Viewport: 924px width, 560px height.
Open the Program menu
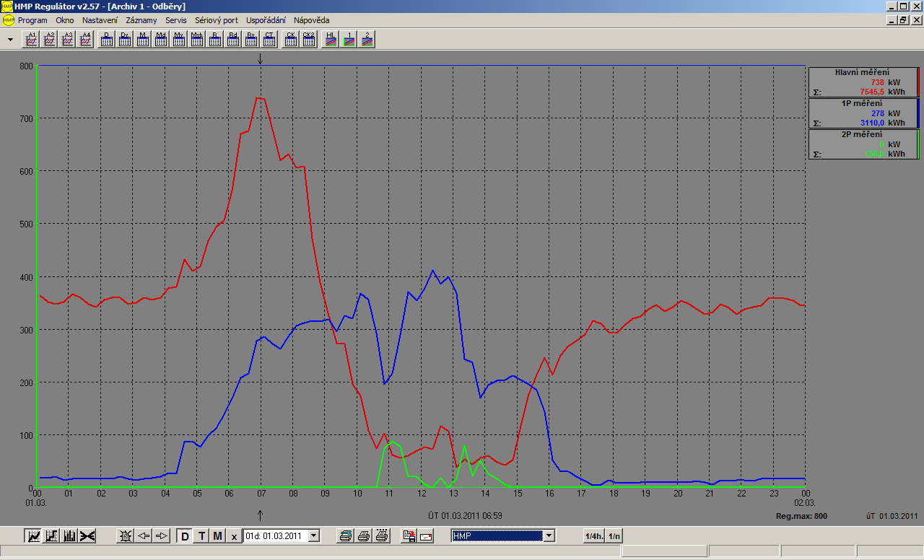click(x=32, y=20)
